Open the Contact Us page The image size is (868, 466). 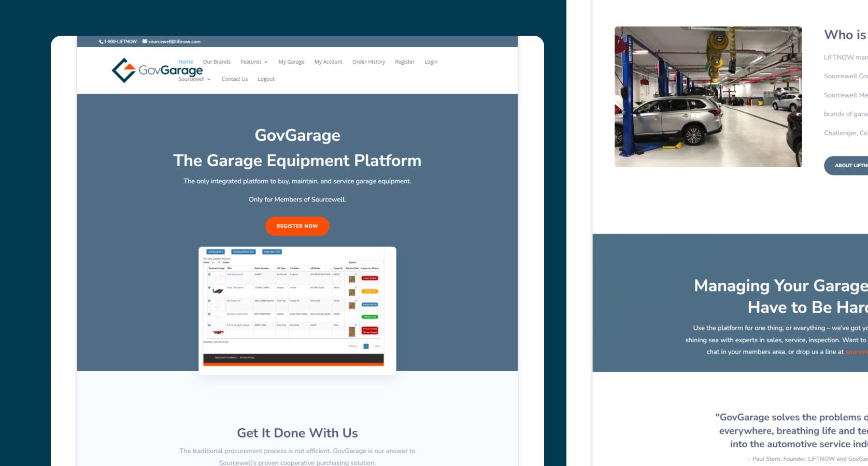point(235,79)
